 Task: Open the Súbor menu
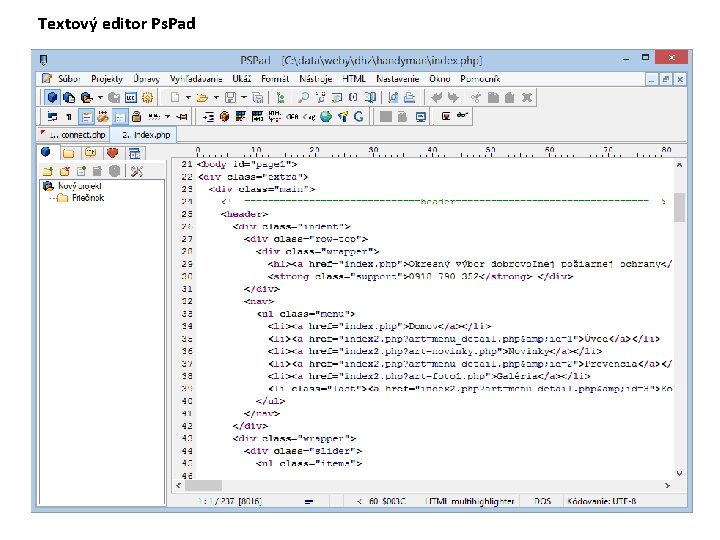[69, 79]
